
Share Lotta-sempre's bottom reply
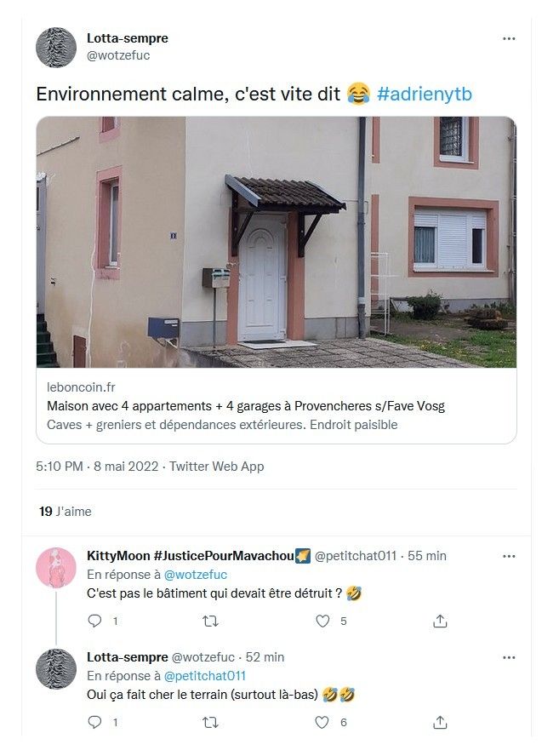point(440,722)
